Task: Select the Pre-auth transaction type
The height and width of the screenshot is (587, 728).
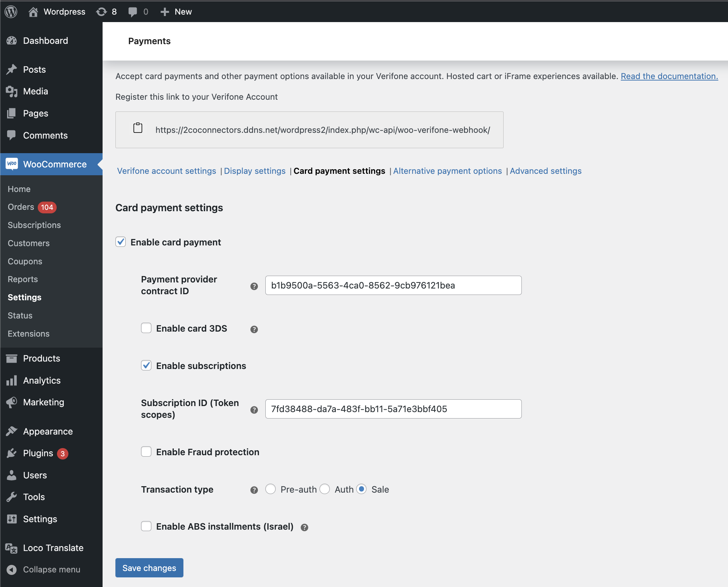Action: (271, 489)
